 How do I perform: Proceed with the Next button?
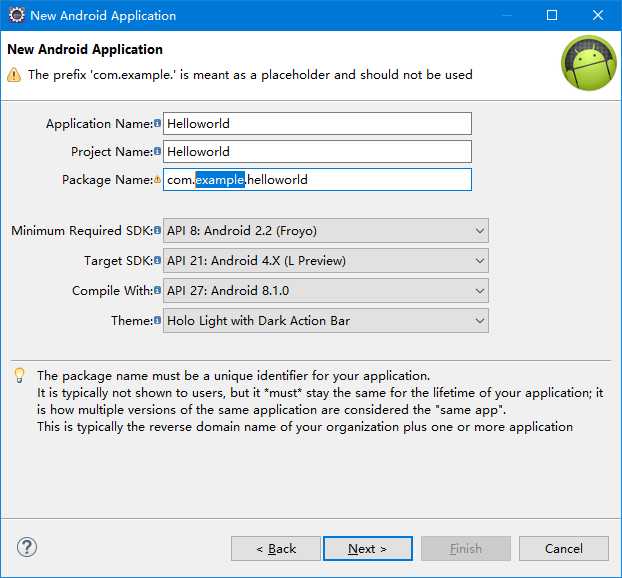(x=368, y=549)
